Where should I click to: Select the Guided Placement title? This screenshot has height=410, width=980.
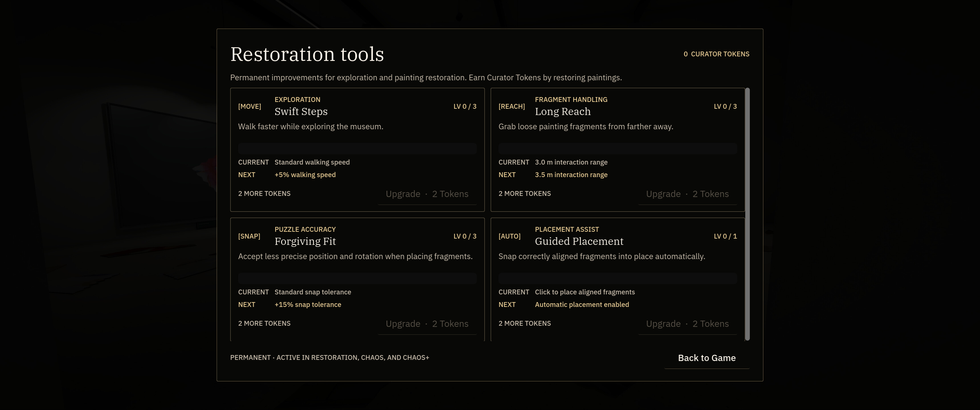click(x=579, y=241)
